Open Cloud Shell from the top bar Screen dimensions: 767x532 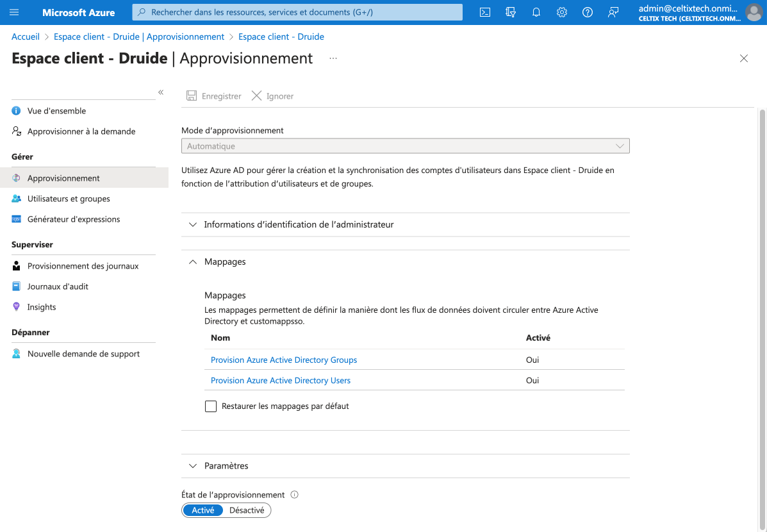pyautogui.click(x=485, y=12)
